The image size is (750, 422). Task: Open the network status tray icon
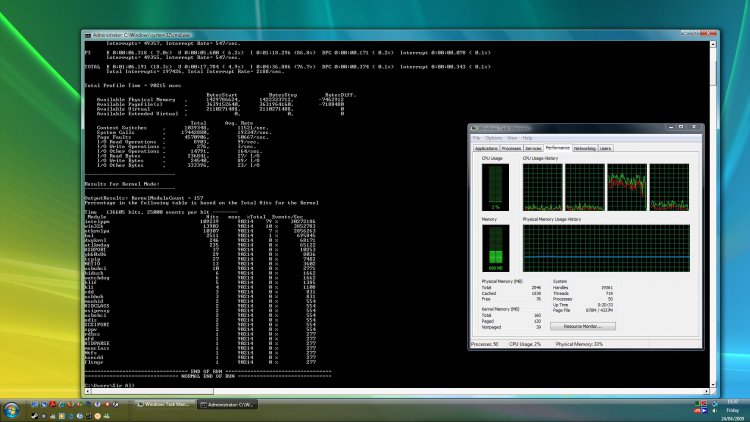[715, 403]
